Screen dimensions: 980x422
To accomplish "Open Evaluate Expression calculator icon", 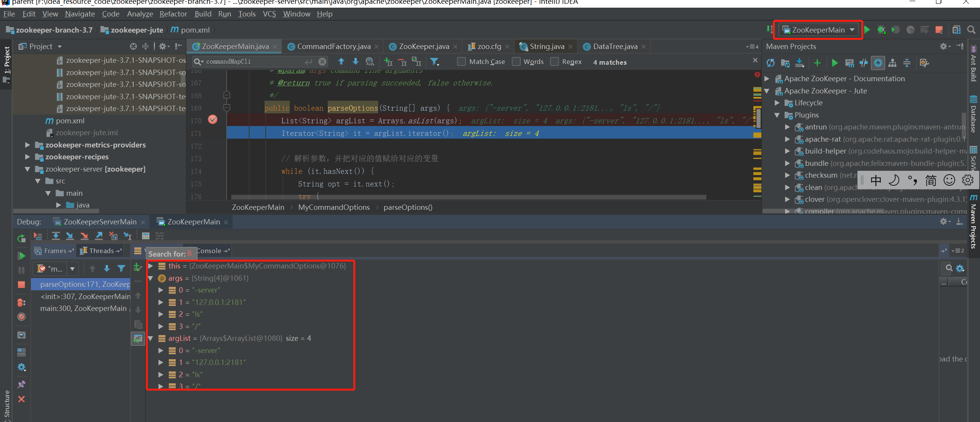I will (x=145, y=236).
